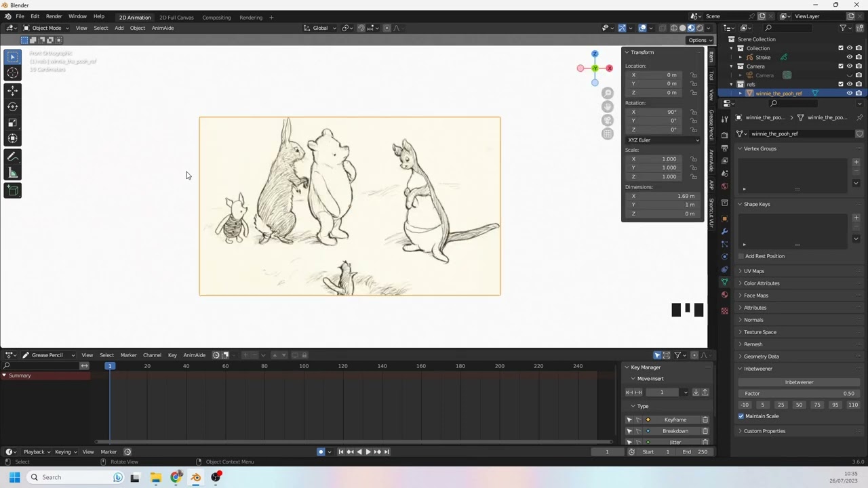Click the Windows Start button
This screenshot has height=488, width=868.
tap(14, 477)
